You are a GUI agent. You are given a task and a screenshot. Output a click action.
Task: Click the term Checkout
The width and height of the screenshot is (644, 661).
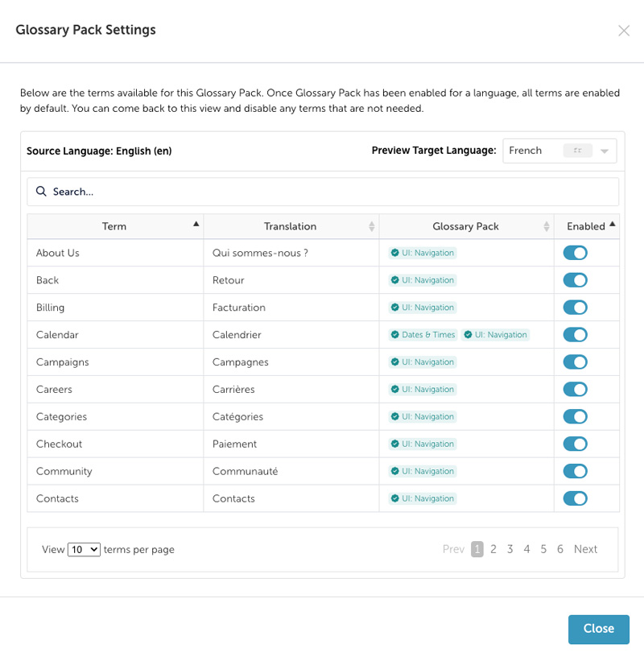click(59, 444)
